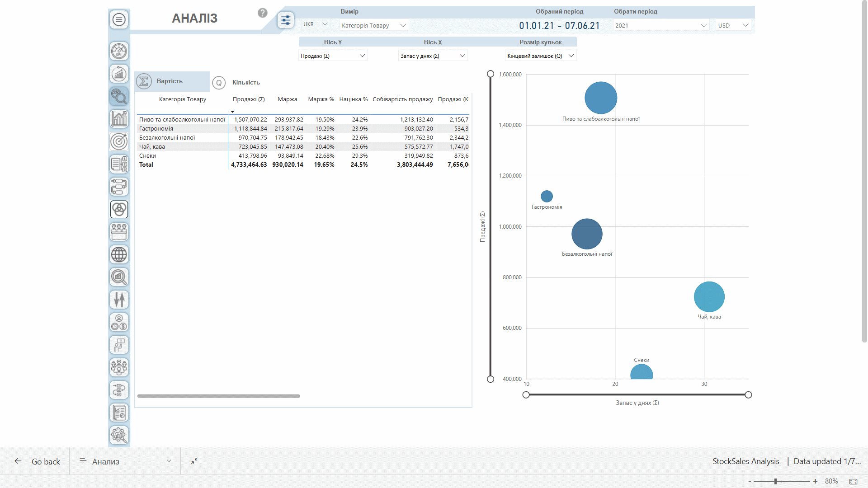Expand the Категорія Товару dimension dropdown
This screenshot has width=868, height=488.
tap(374, 25)
